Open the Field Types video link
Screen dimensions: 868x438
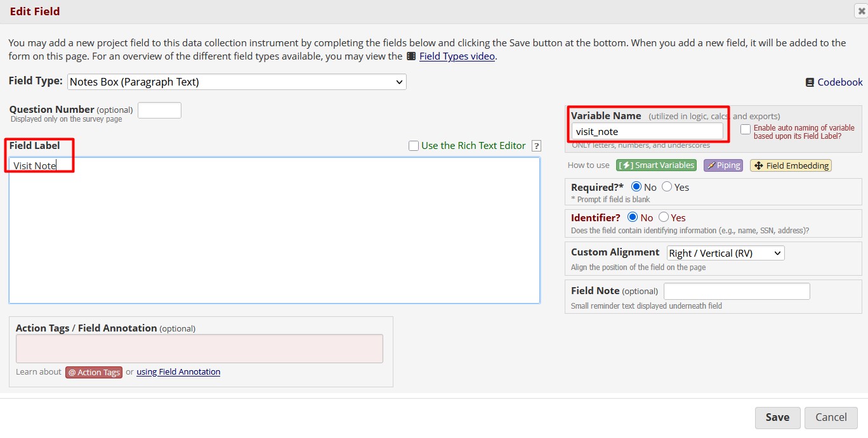tap(457, 56)
